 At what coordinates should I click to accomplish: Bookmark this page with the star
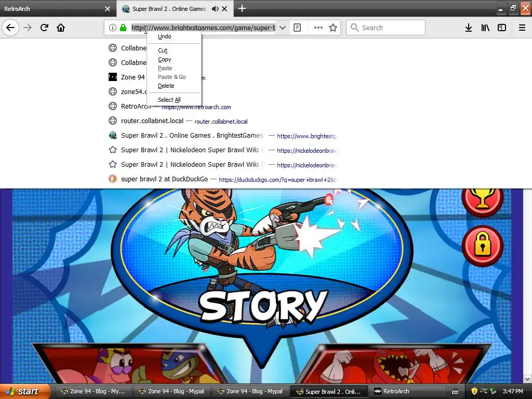(x=333, y=28)
